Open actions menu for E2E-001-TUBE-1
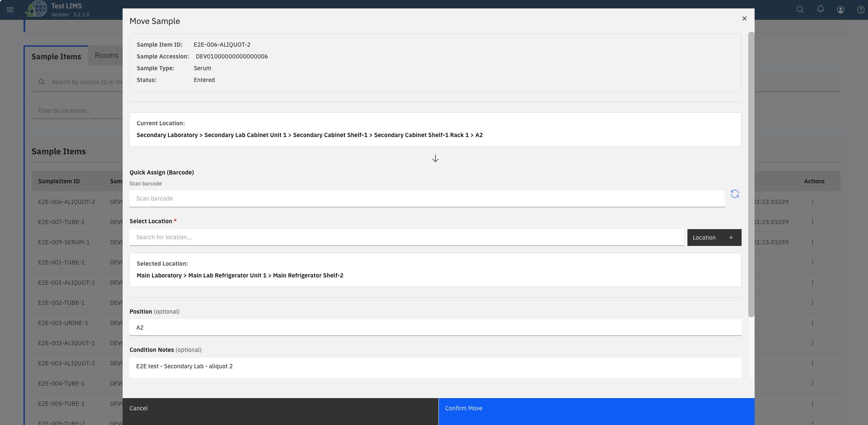Viewport: 868px width, 425px height. point(812,262)
